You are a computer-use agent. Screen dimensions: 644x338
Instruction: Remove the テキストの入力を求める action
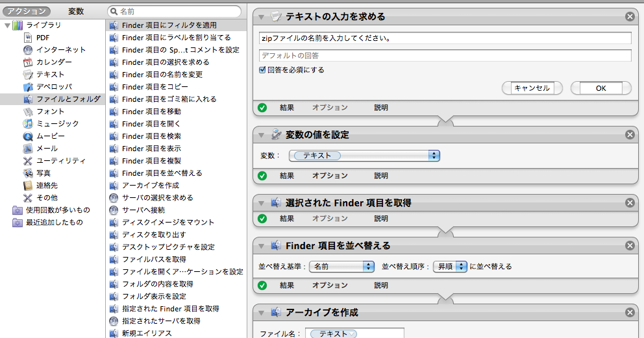[630, 17]
